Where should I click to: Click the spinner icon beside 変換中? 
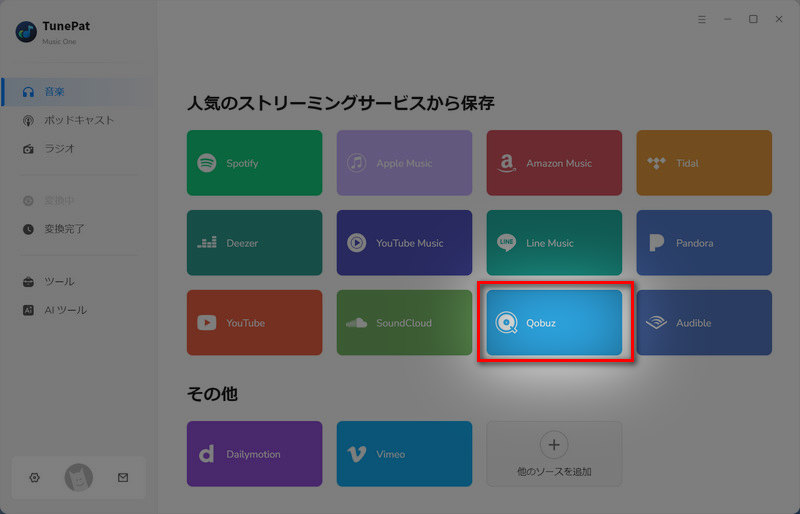[28, 201]
